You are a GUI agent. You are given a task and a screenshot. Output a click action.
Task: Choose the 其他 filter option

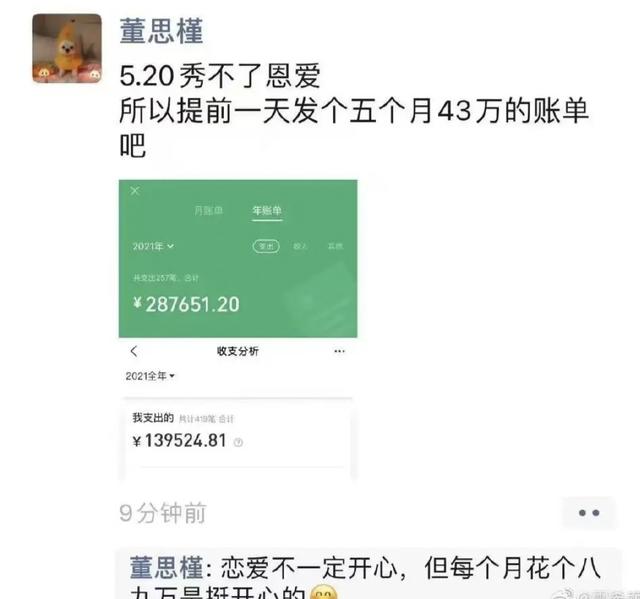[336, 246]
